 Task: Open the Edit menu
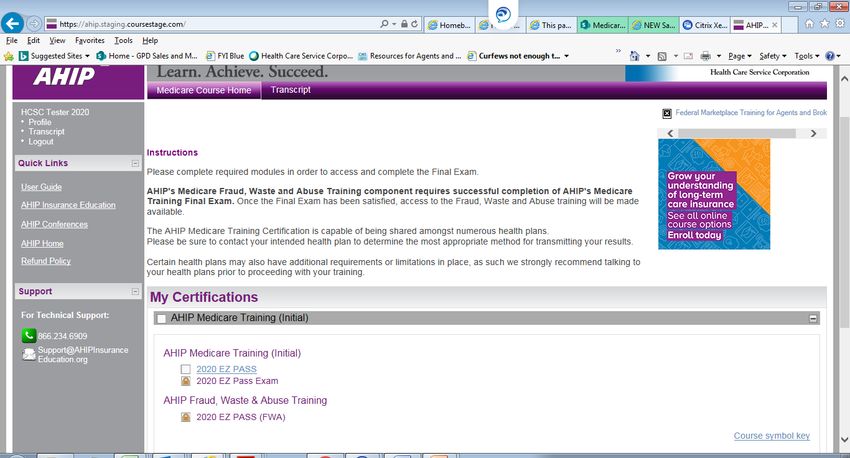point(33,40)
